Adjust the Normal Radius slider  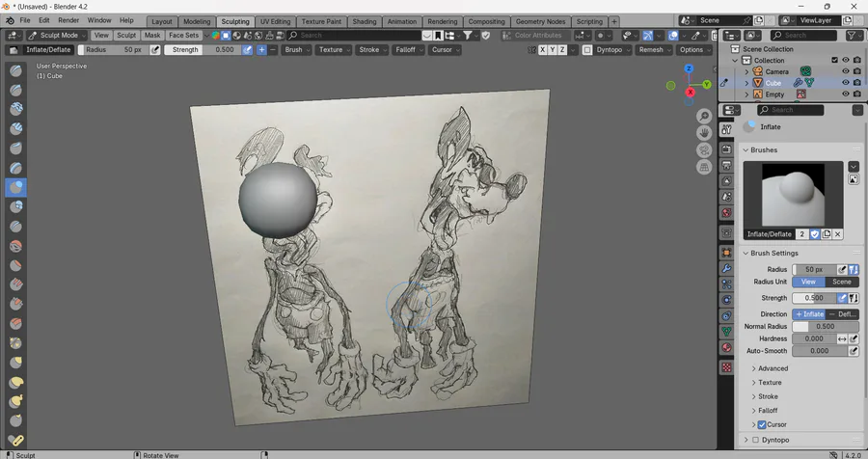826,327
